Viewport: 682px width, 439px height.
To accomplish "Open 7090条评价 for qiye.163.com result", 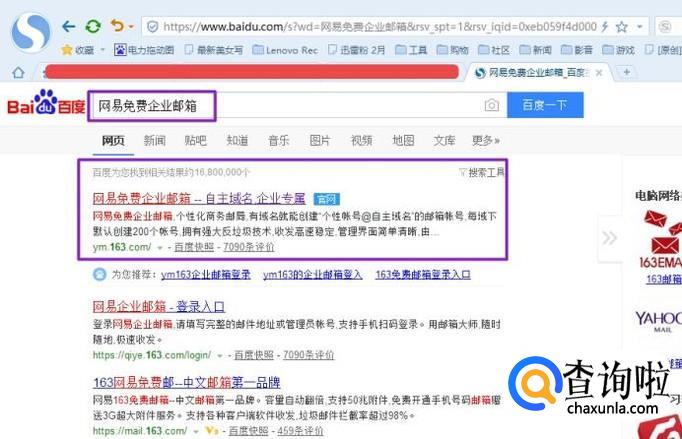I will click(x=308, y=355).
